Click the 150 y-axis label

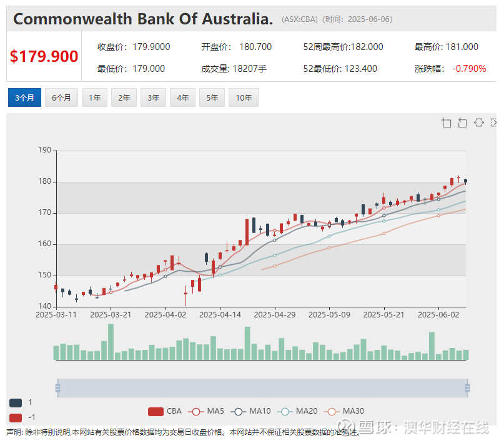point(45,275)
